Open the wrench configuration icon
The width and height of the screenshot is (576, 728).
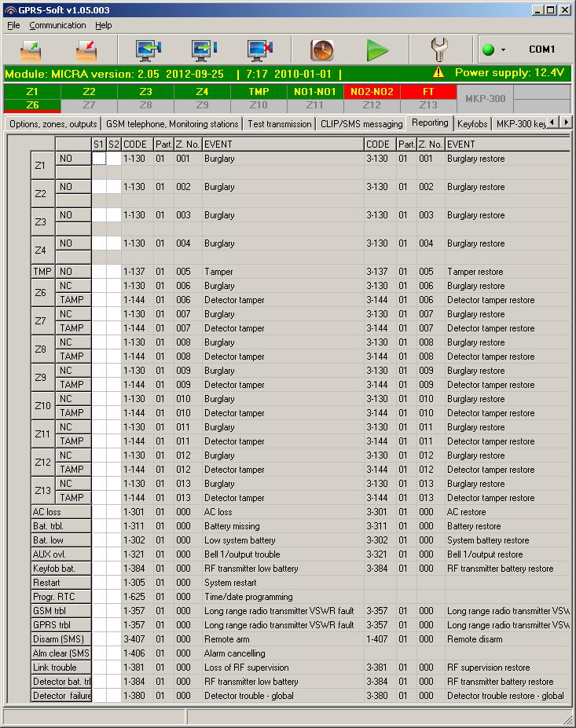click(439, 49)
